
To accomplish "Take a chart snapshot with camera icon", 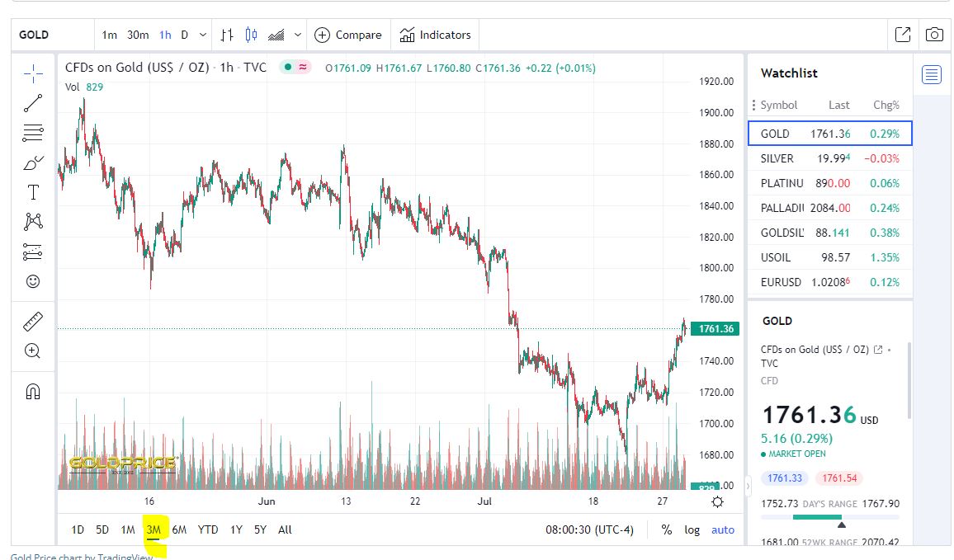I will click(934, 35).
